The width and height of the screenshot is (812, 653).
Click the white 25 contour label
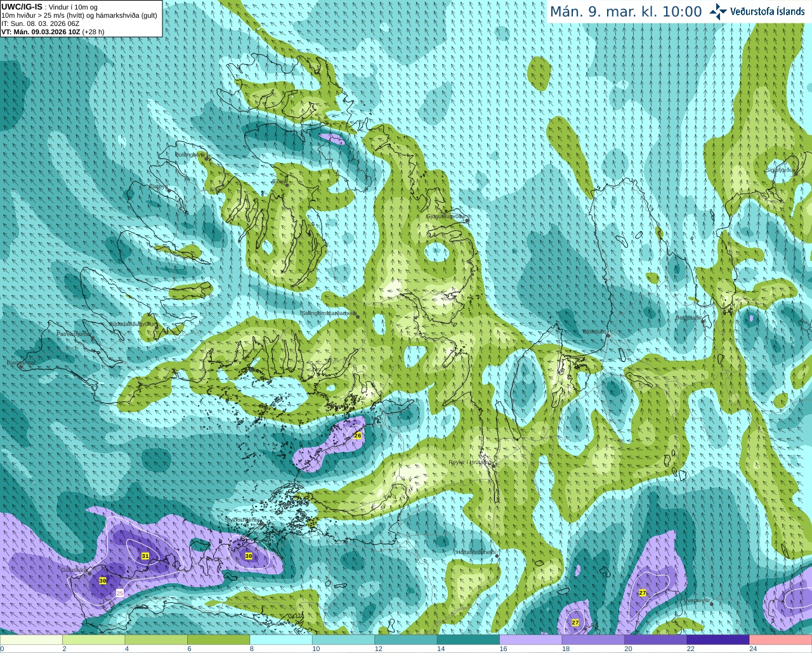click(x=120, y=593)
